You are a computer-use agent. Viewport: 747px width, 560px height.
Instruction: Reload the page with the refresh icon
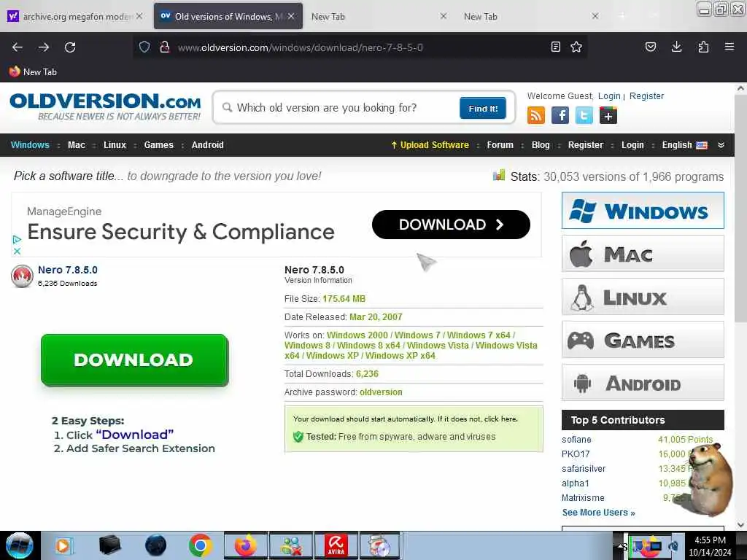coord(70,47)
